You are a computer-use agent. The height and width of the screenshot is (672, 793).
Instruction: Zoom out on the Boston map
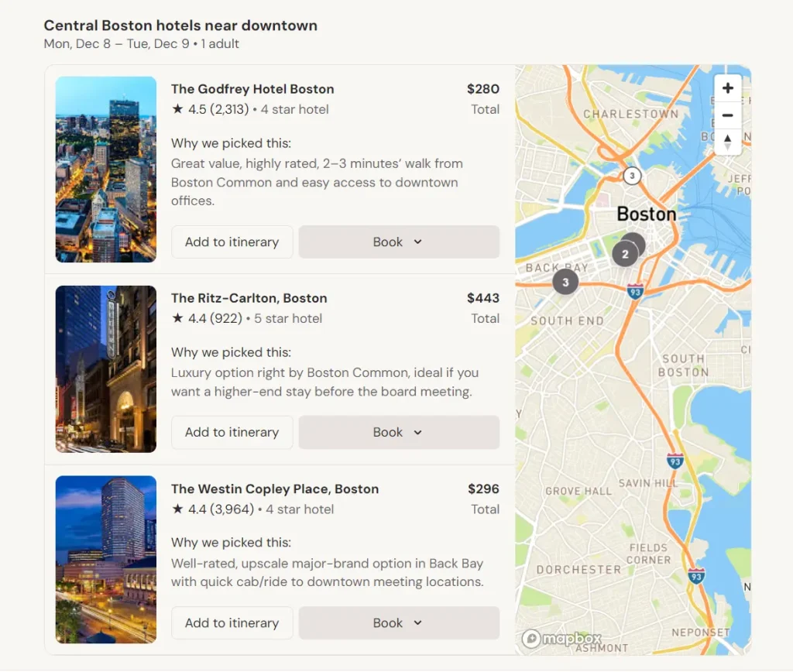click(x=727, y=115)
